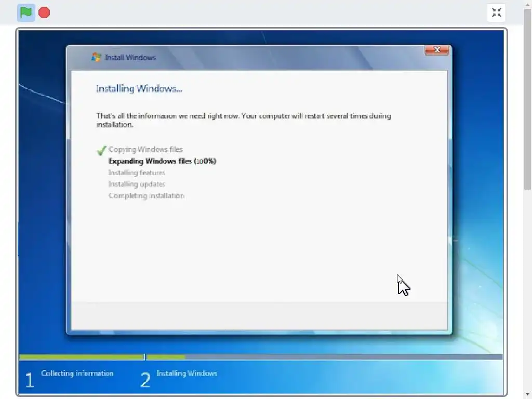
Task: Exit full screen mode with the shrink icon
Action: [496, 12]
